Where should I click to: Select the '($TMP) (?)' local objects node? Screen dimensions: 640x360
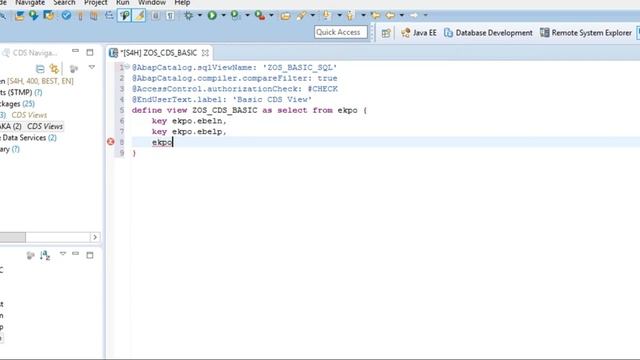(x=21, y=92)
